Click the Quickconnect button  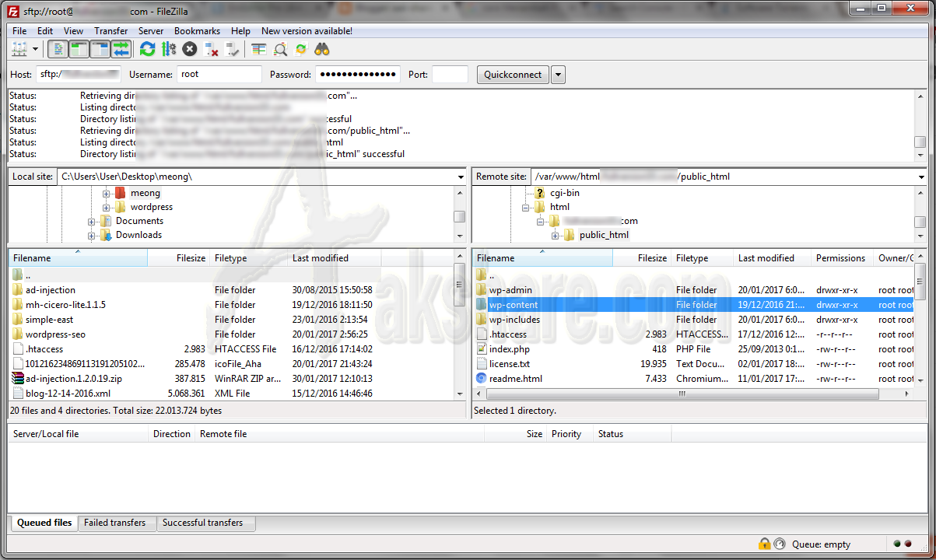click(513, 75)
